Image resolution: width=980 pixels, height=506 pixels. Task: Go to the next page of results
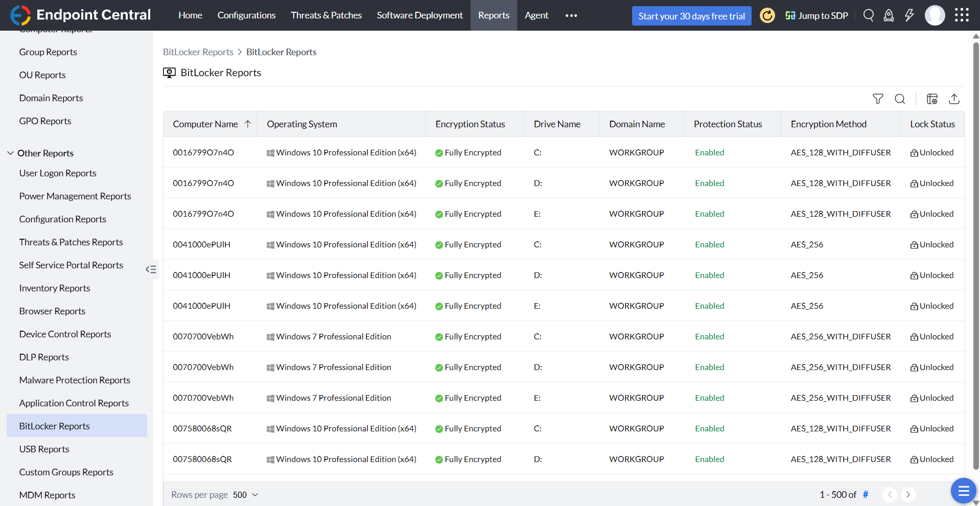pyautogui.click(x=908, y=494)
